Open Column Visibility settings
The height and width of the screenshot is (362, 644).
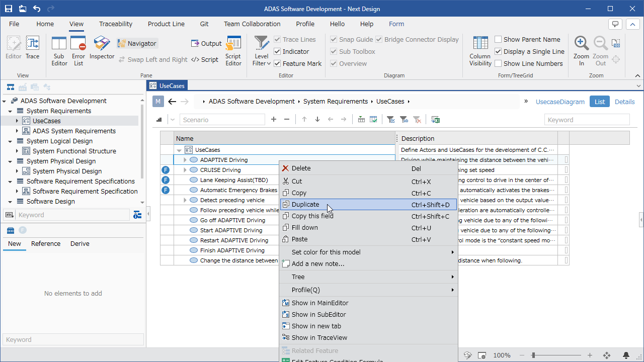pyautogui.click(x=480, y=51)
